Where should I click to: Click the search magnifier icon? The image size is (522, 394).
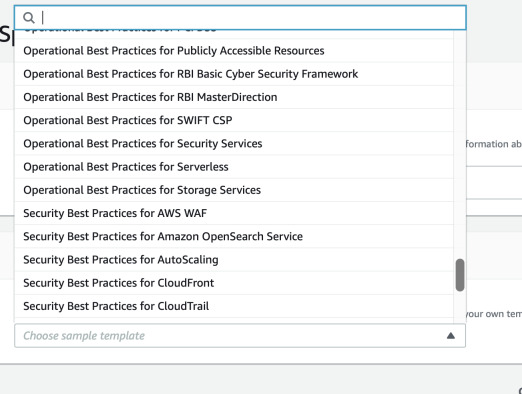coord(29,18)
